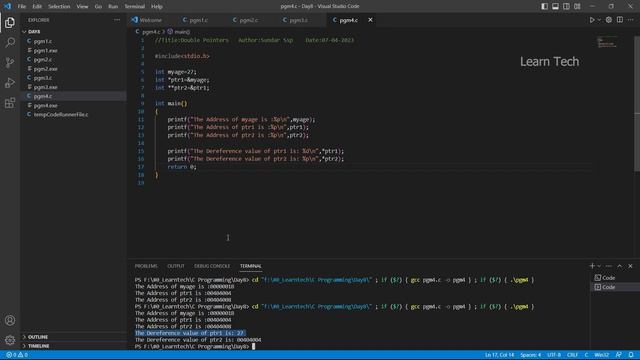Image resolution: width=640 pixels, height=360 pixels.
Task: Open the Run menu
Action: tap(113, 7)
